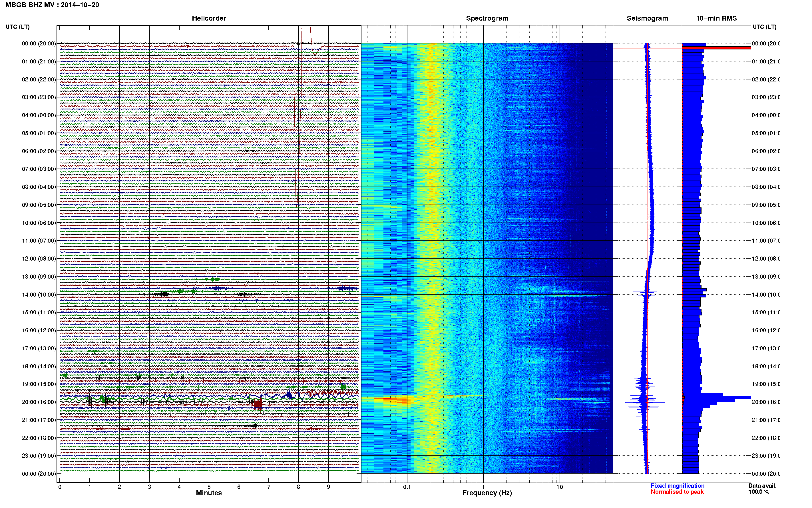Pick the 05:00 (01:00) helicorder time label
Image resolution: width=812 pixels, height=508 pixels.
click(x=39, y=133)
